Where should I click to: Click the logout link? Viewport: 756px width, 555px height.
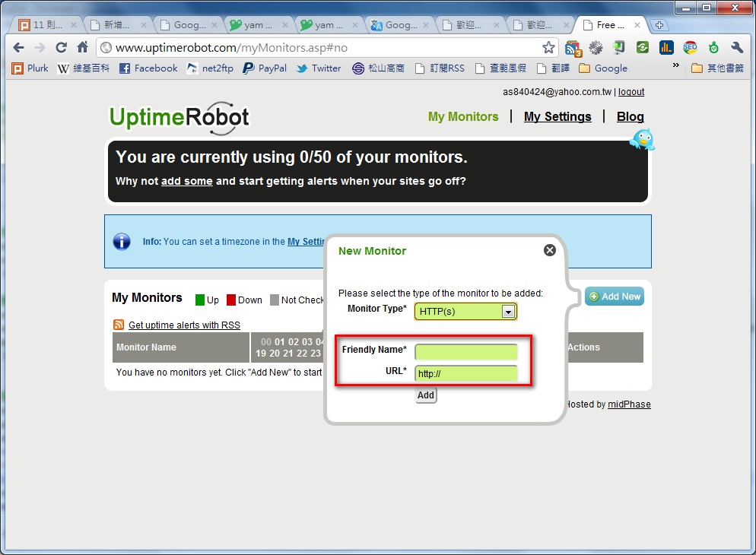pos(631,91)
